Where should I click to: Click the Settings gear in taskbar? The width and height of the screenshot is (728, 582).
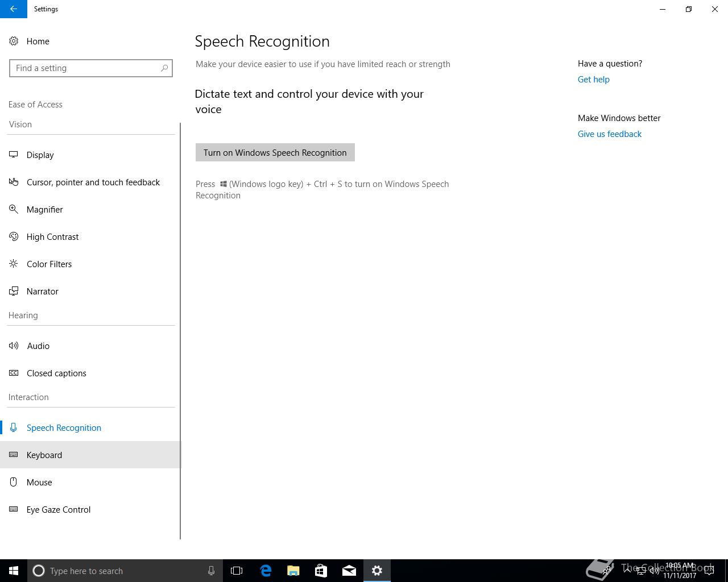(x=377, y=571)
